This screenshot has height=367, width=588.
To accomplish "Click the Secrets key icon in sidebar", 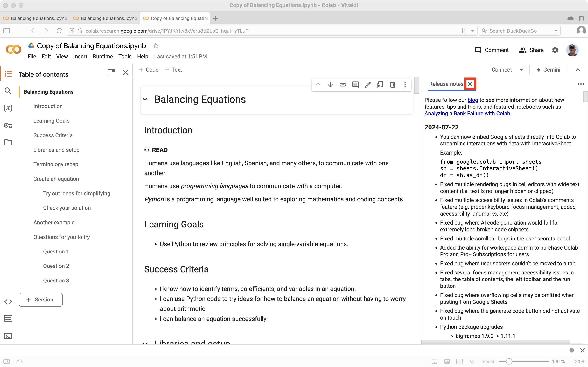I will (8, 125).
